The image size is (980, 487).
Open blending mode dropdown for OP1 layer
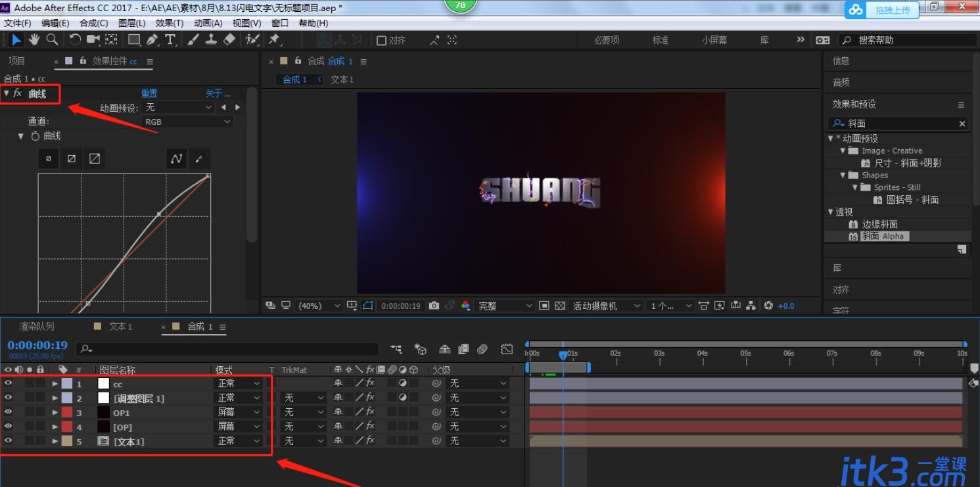tap(239, 412)
